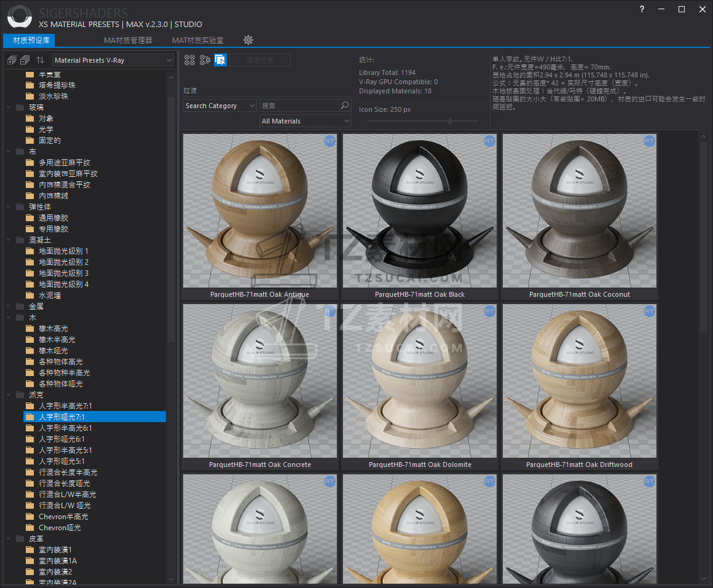
Task: Switch to the four-spheres thumbnail view
Action: pyautogui.click(x=189, y=60)
